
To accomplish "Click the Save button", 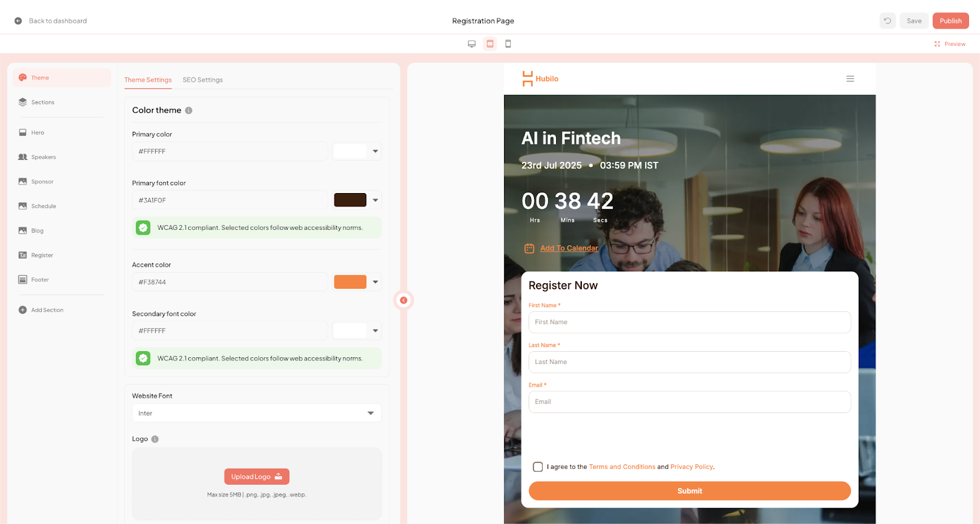I will pyautogui.click(x=914, y=21).
